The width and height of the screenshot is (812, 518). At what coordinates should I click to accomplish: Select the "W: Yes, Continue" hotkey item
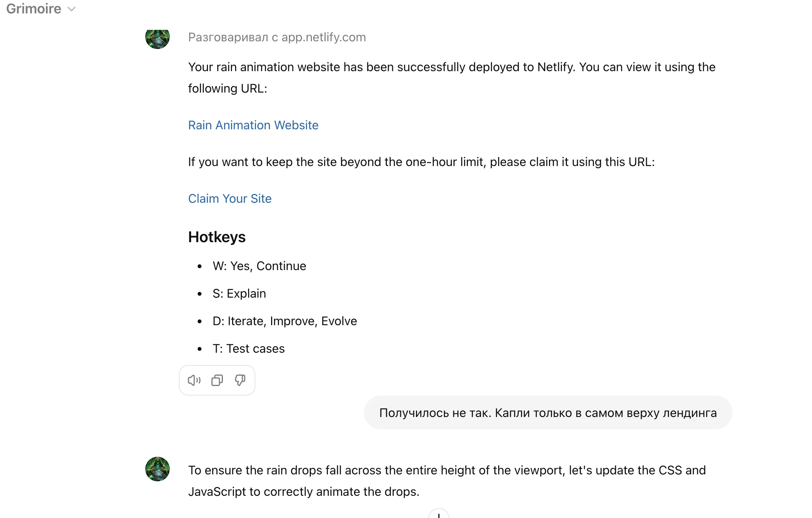259,266
